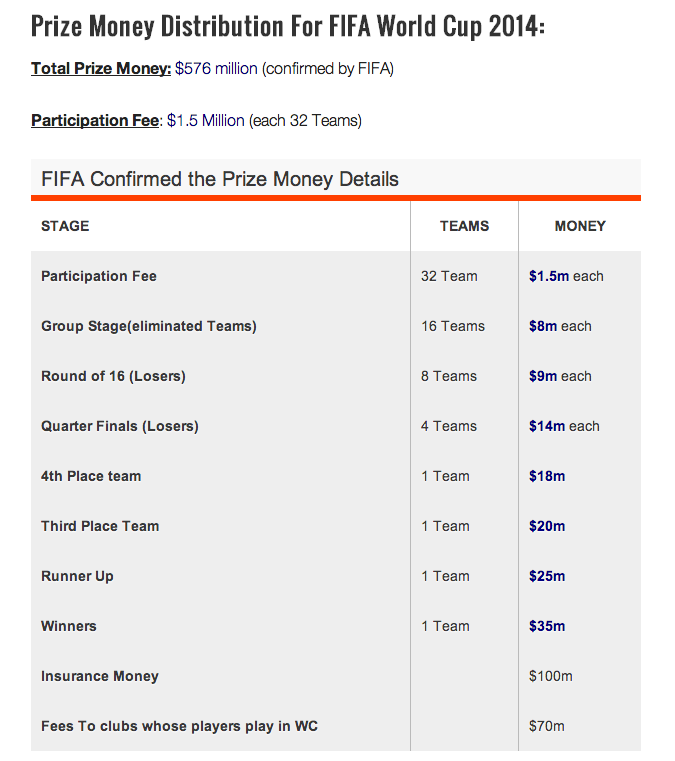Click the '16 Teams' group stage cell
The height and width of the screenshot is (761, 675).
click(453, 326)
